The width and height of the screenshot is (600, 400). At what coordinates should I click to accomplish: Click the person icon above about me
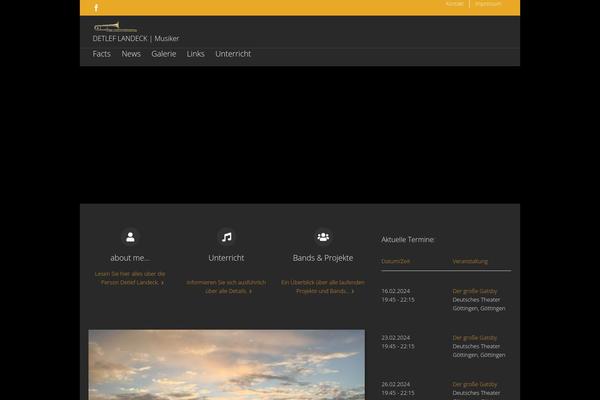tap(130, 237)
